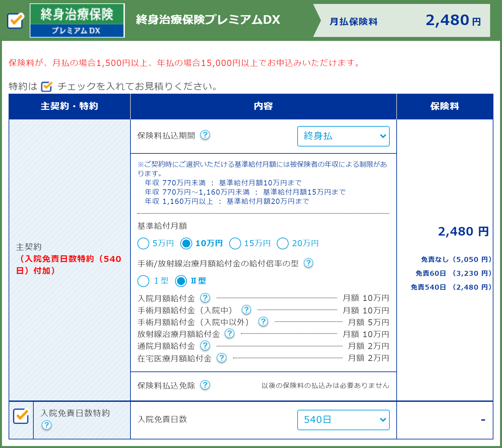This screenshot has width=502, height=448.
Task: Click the 免責なし（5,050 円） premium text
Action: (x=456, y=260)
